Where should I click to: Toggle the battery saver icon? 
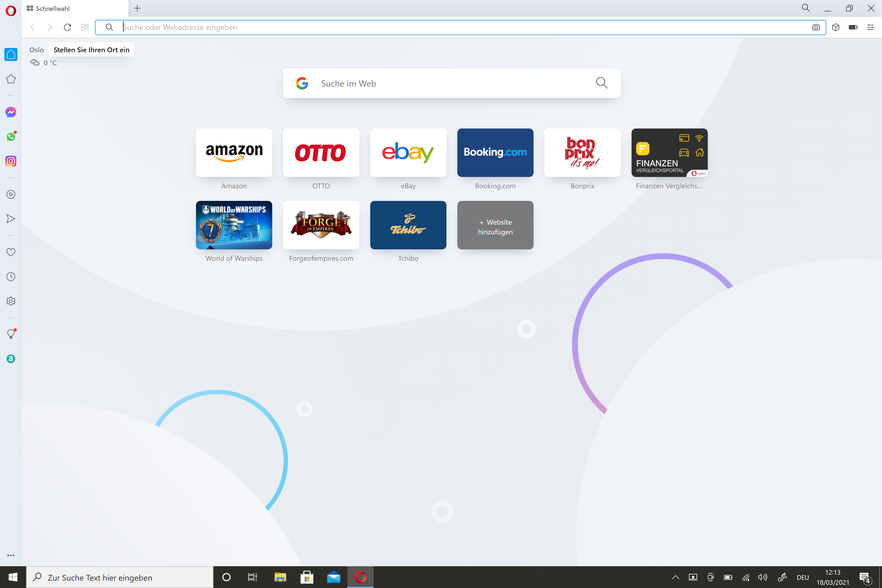853,27
